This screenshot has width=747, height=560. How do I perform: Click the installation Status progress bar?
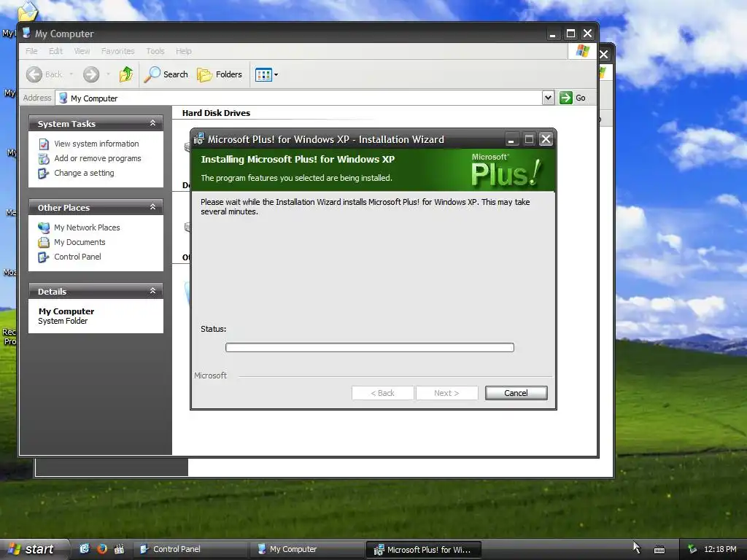(370, 347)
